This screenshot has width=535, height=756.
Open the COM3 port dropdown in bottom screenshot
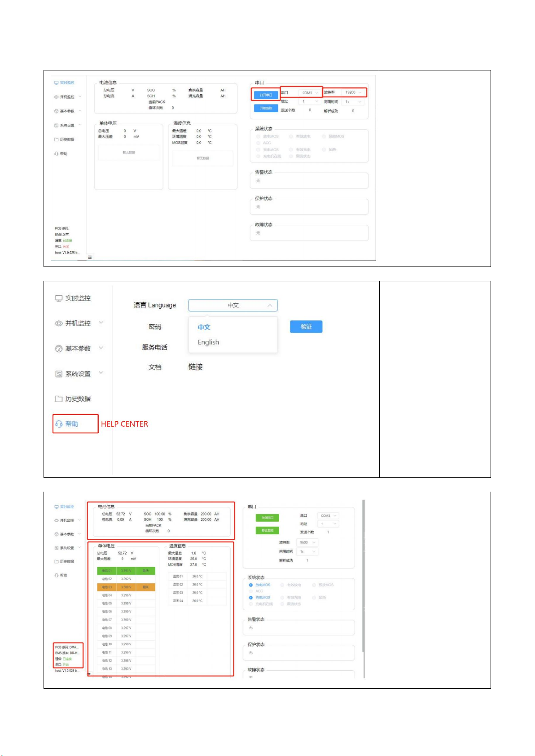coord(328,516)
